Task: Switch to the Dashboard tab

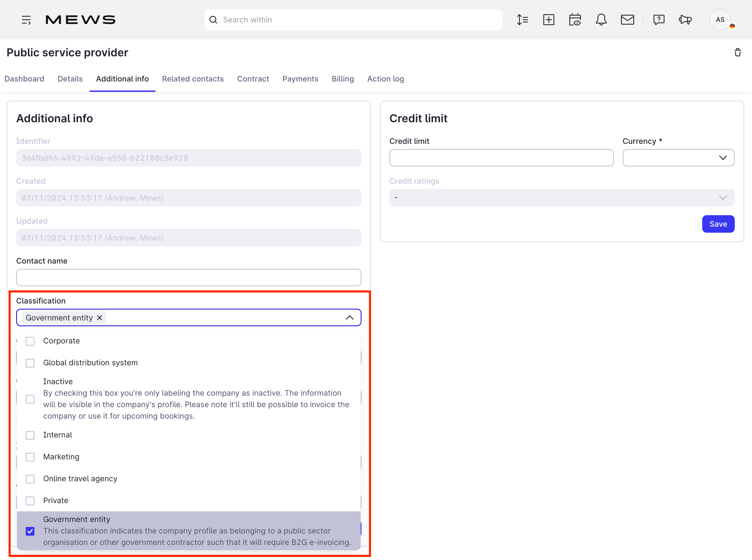Action: (x=24, y=79)
